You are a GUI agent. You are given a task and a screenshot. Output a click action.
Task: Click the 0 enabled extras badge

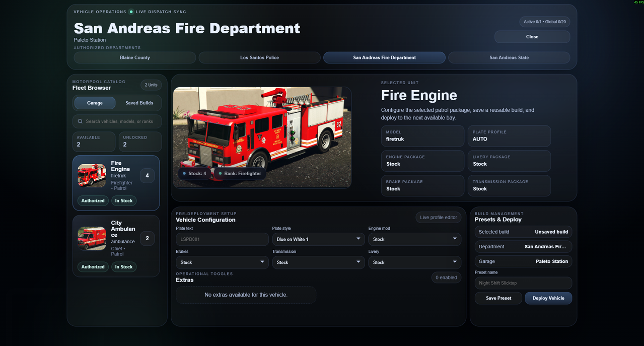pos(446,278)
